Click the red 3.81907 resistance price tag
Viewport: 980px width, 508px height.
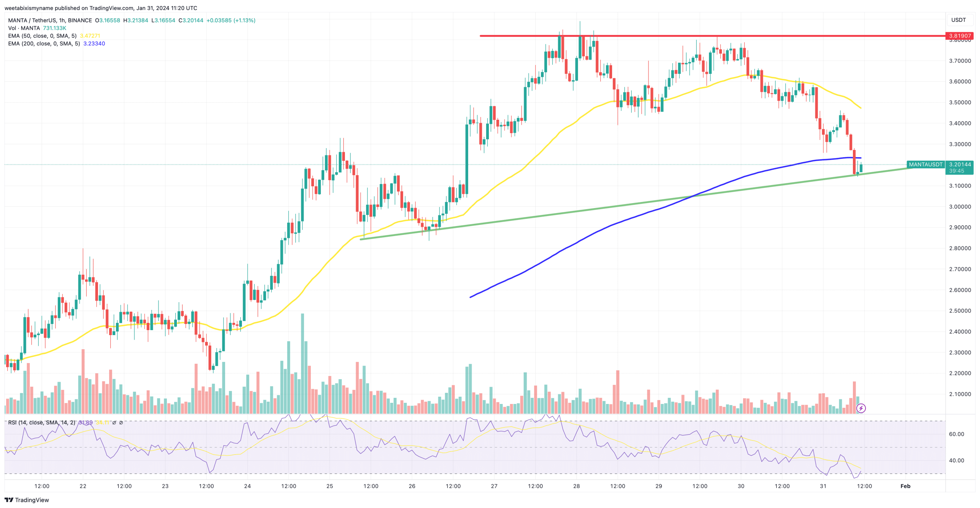[x=959, y=36]
